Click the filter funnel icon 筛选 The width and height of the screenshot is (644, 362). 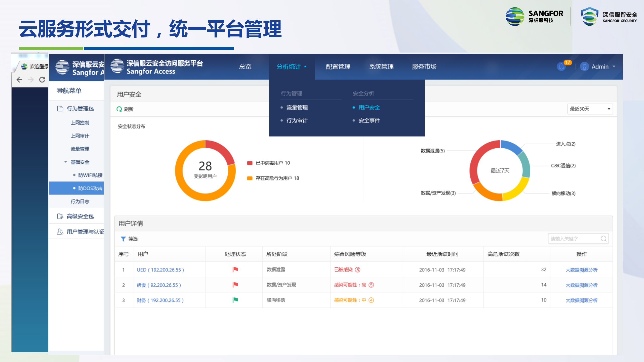pyautogui.click(x=123, y=239)
